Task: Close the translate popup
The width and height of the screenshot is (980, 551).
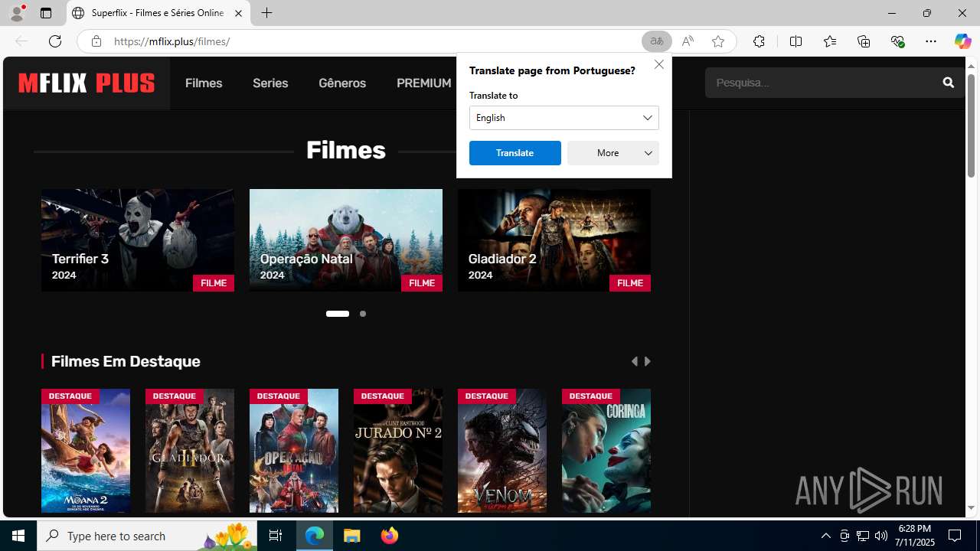Action: [x=658, y=64]
